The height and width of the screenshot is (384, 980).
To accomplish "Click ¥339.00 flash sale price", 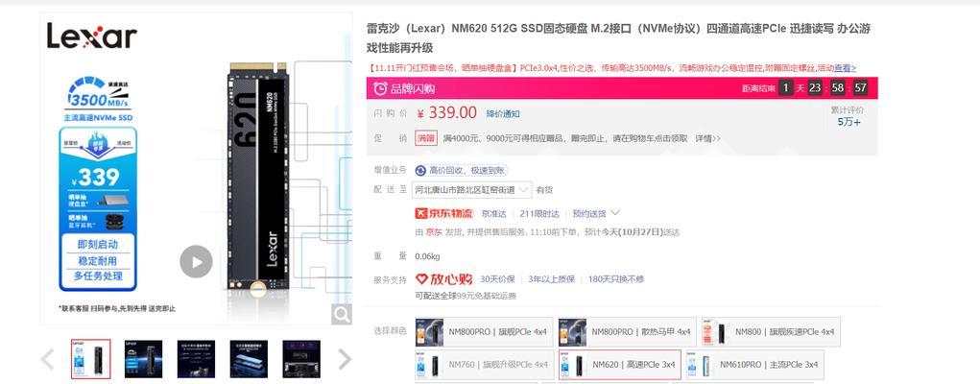I will [x=447, y=112].
